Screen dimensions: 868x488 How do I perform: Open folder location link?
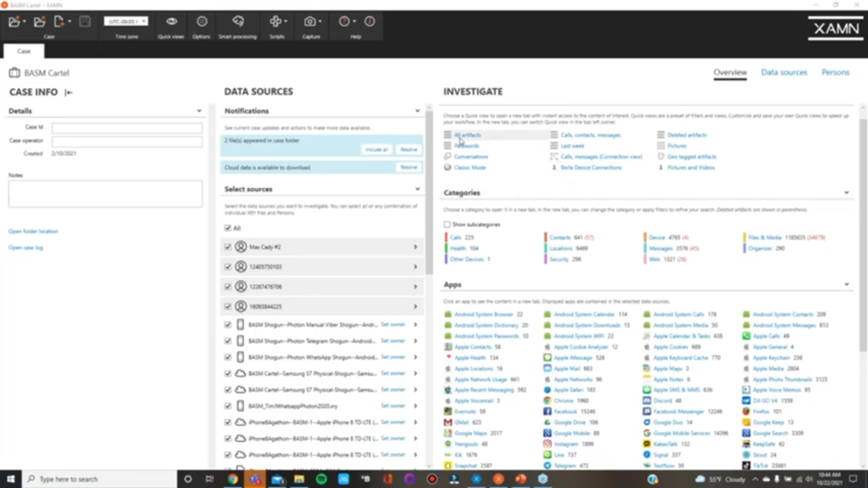coord(33,231)
